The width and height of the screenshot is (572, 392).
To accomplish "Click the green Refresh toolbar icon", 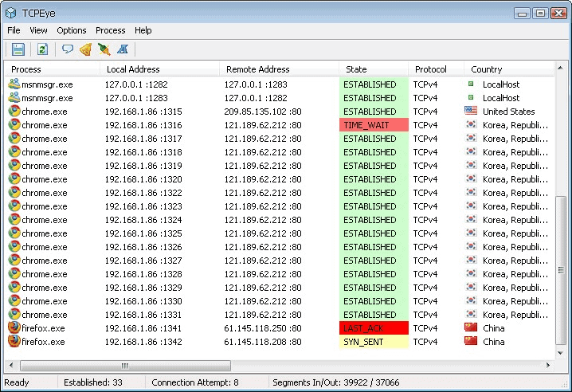I will coord(43,49).
